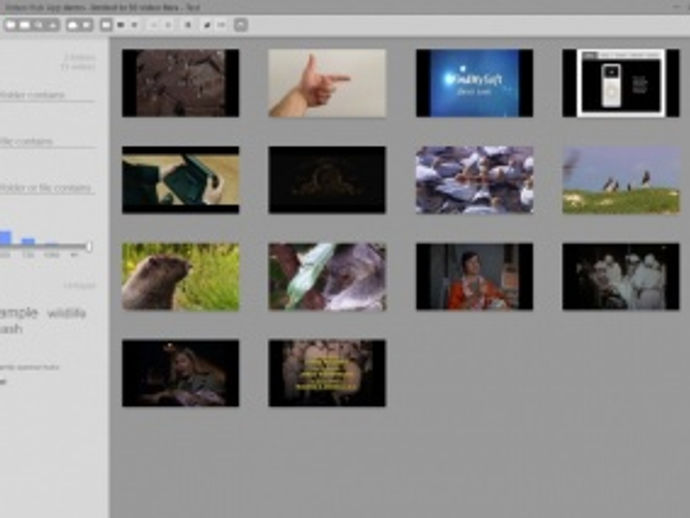Viewport: 690px width, 518px height.
Task: Open the woman in orange sari thumbnail
Action: 474,277
